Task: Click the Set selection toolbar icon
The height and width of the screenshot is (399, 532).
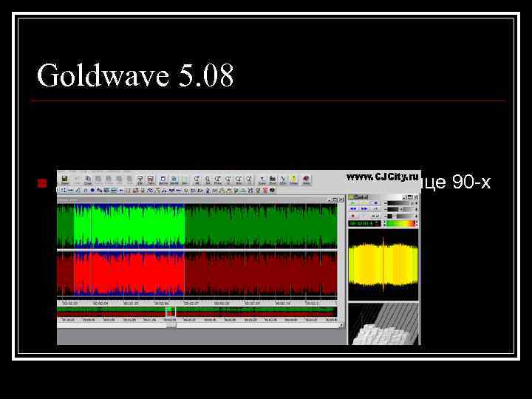Action: pyautogui.click(x=185, y=180)
